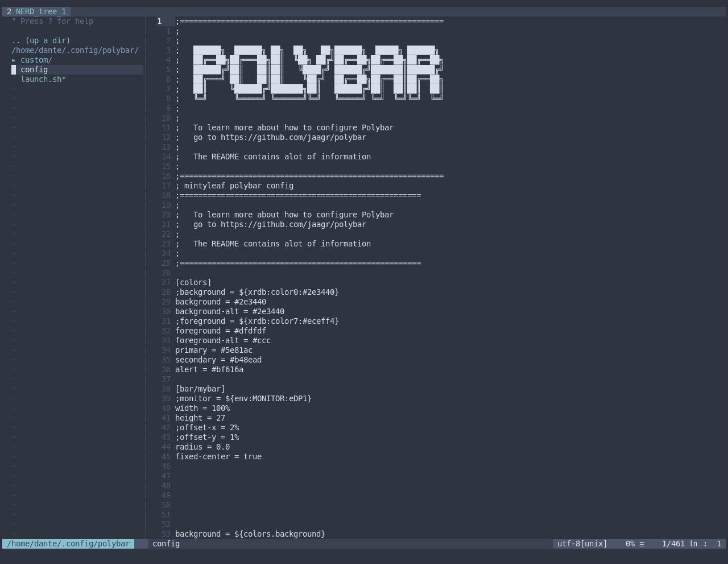This screenshot has height=564, width=728.
Task: Click the 'primary = #5e81ac' line
Action: [x=214, y=350]
